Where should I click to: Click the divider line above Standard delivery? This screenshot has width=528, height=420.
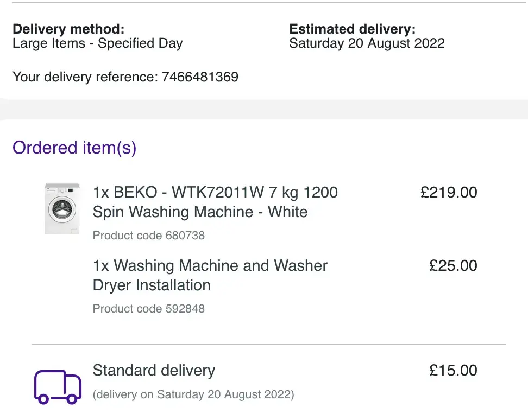269,344
